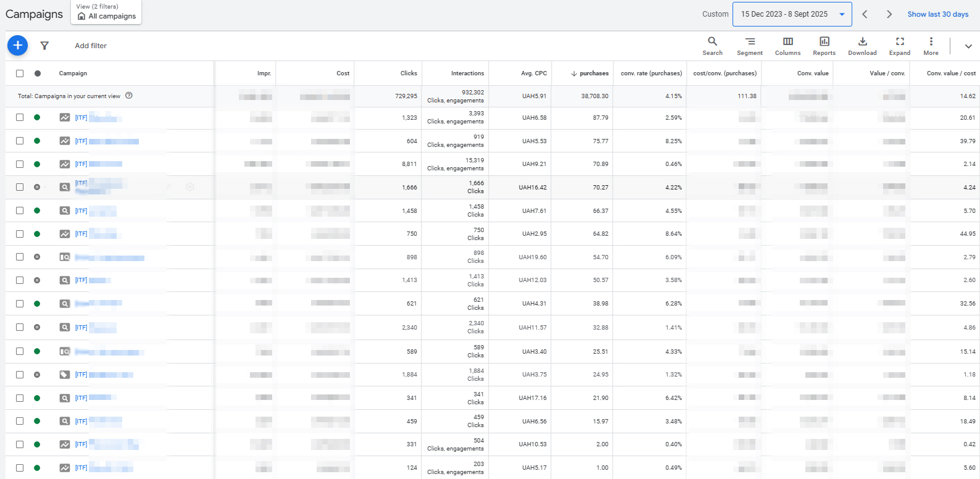The image size is (980, 479).
Task: Open the custom date range dropdown
Action: (792, 14)
